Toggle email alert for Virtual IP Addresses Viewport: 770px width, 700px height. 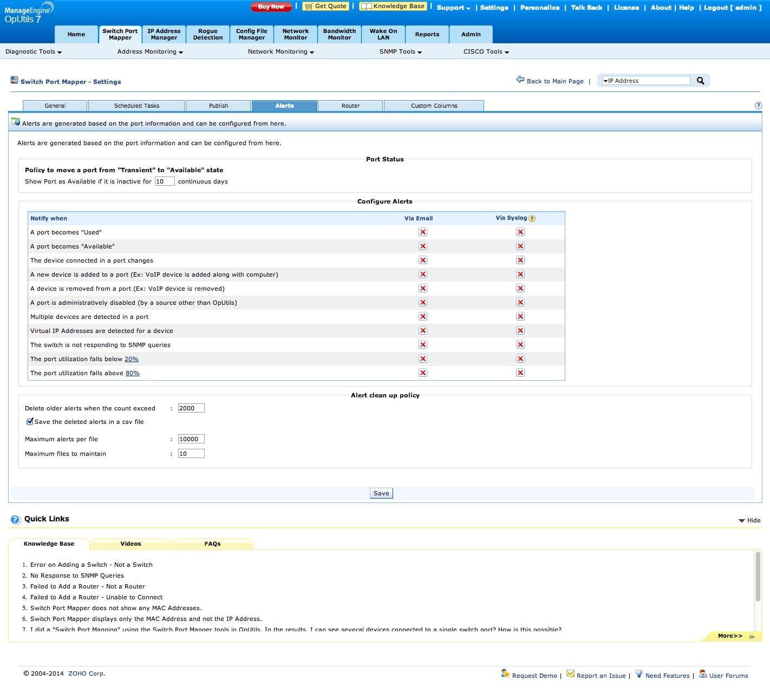point(423,330)
